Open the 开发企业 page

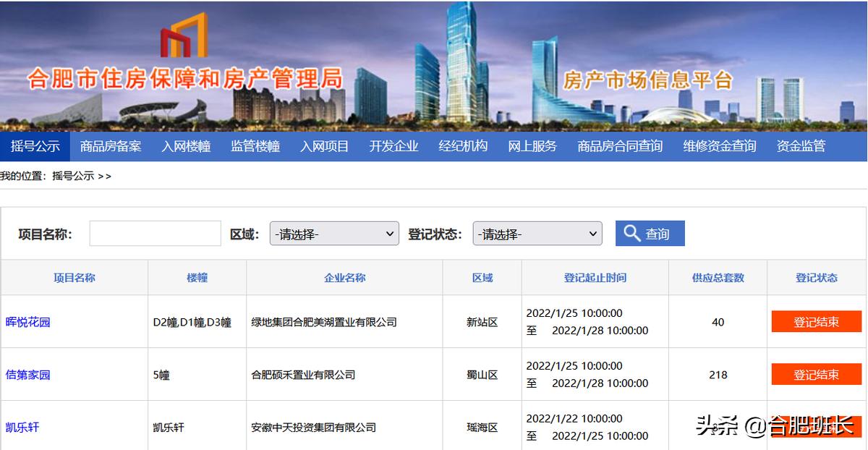point(393,145)
